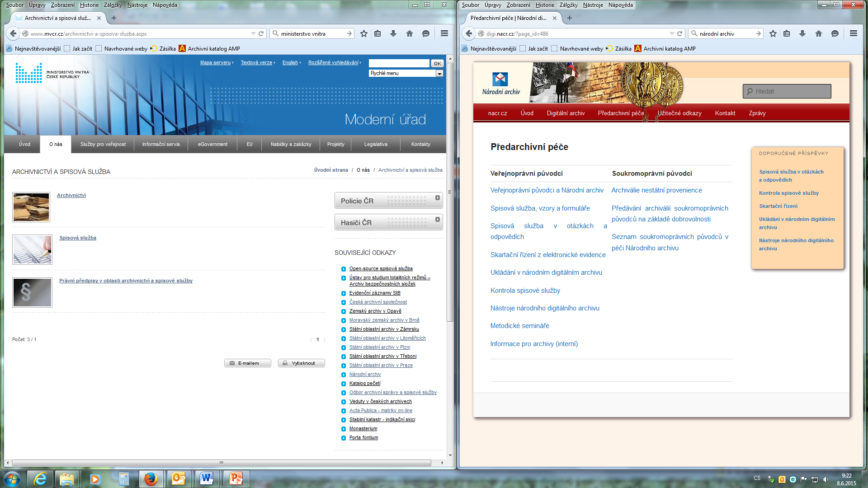The height and width of the screenshot is (488, 868).
Task: Open hamburger menu in left Firefox window
Action: point(444,33)
